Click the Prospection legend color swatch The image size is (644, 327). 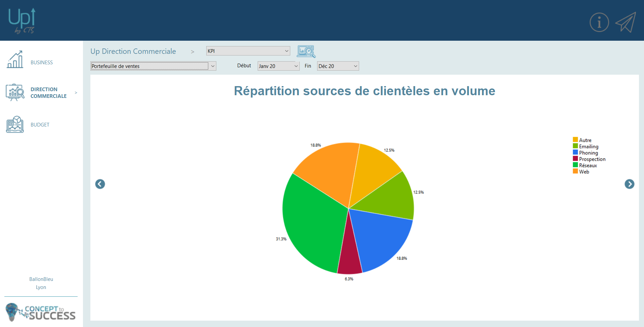[x=575, y=158]
